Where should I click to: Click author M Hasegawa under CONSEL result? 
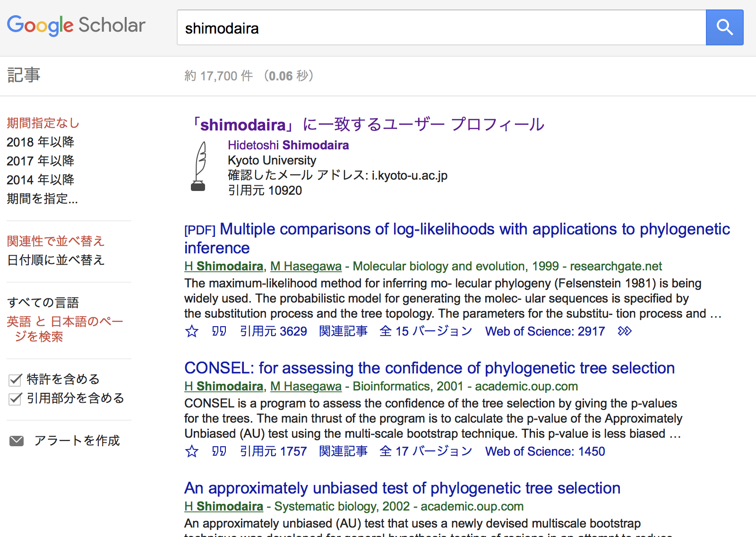(306, 386)
